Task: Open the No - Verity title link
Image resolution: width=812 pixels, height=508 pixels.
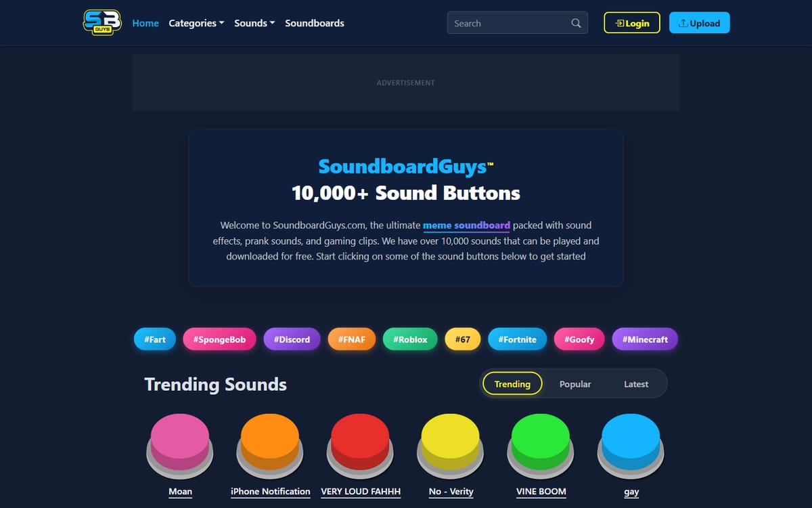Action: [451, 492]
